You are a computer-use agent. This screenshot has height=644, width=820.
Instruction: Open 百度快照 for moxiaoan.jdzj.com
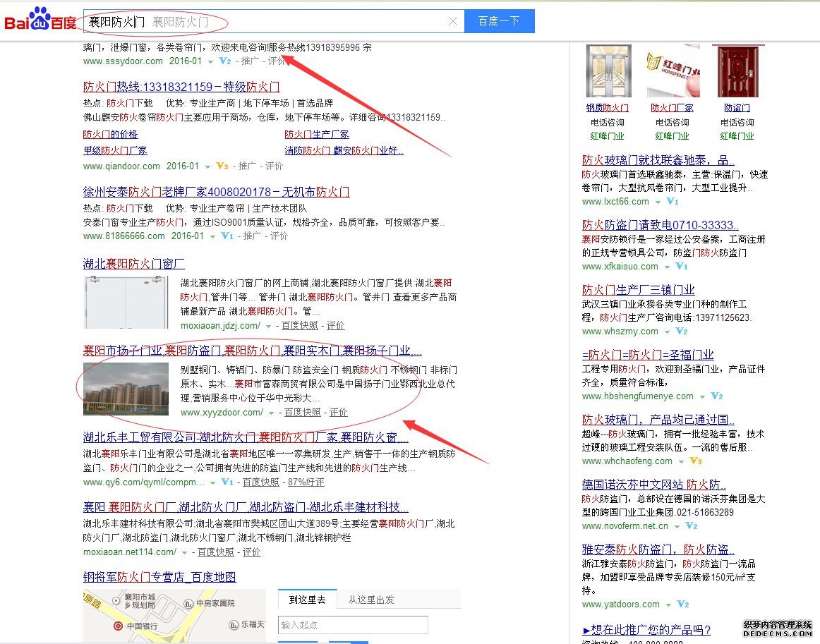click(x=300, y=326)
